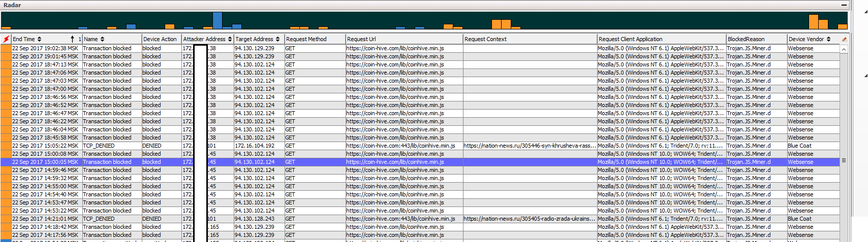The height and width of the screenshot is (242, 868).
Task: Click the scroll-up arrow of the events grid
Action: tap(844, 49)
